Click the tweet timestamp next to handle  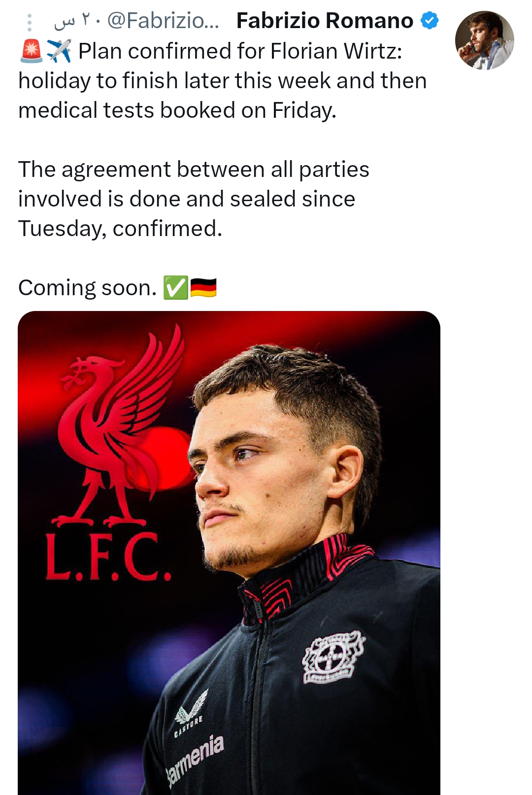[x=73, y=21]
